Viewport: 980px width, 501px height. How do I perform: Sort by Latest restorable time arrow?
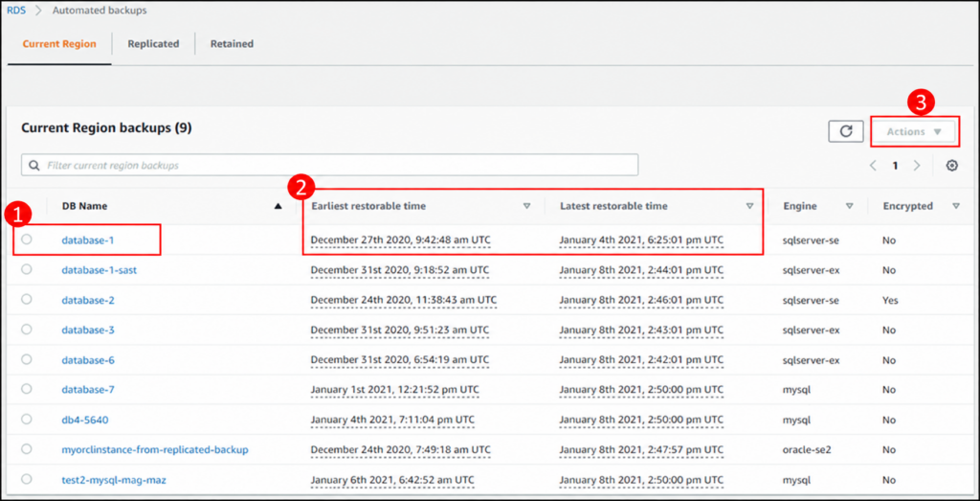click(749, 206)
